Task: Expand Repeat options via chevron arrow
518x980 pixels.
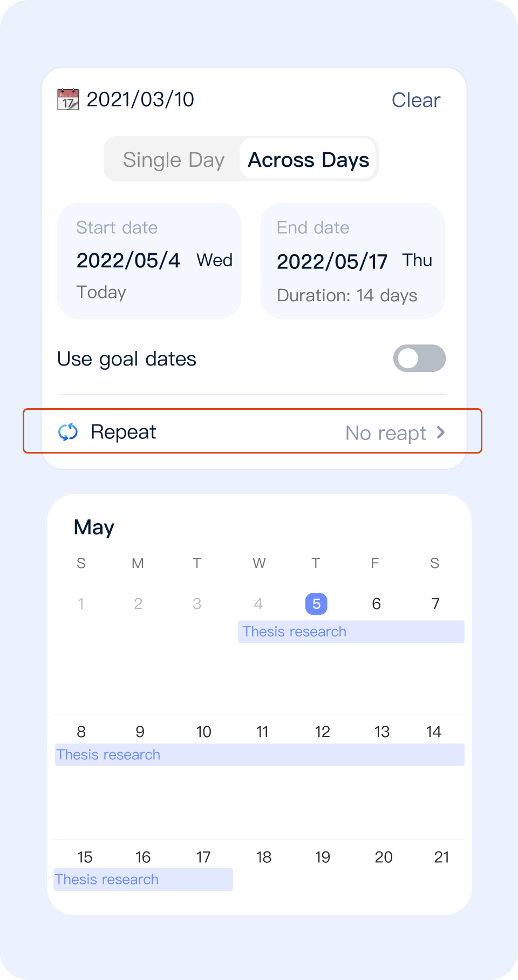Action: [x=441, y=432]
